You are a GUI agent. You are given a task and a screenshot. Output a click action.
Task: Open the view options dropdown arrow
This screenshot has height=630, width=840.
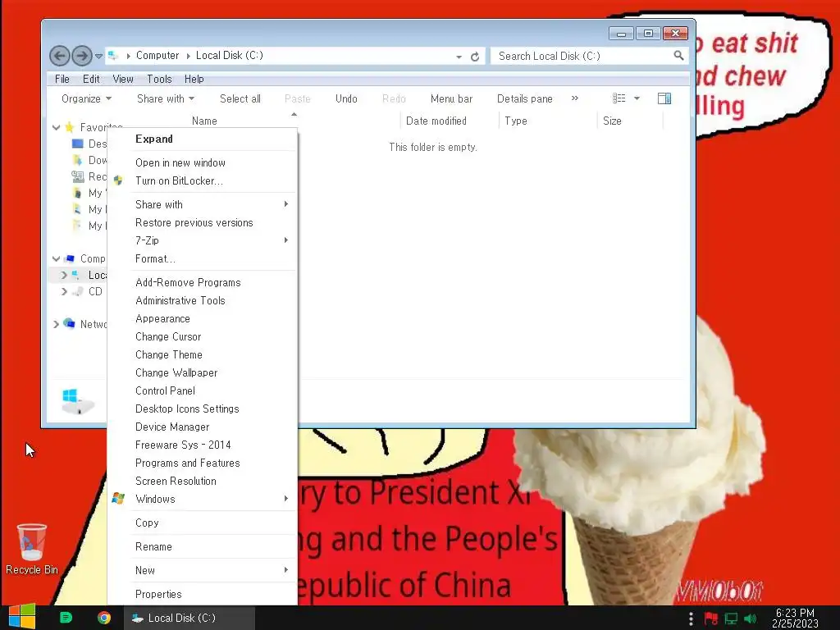pyautogui.click(x=637, y=98)
